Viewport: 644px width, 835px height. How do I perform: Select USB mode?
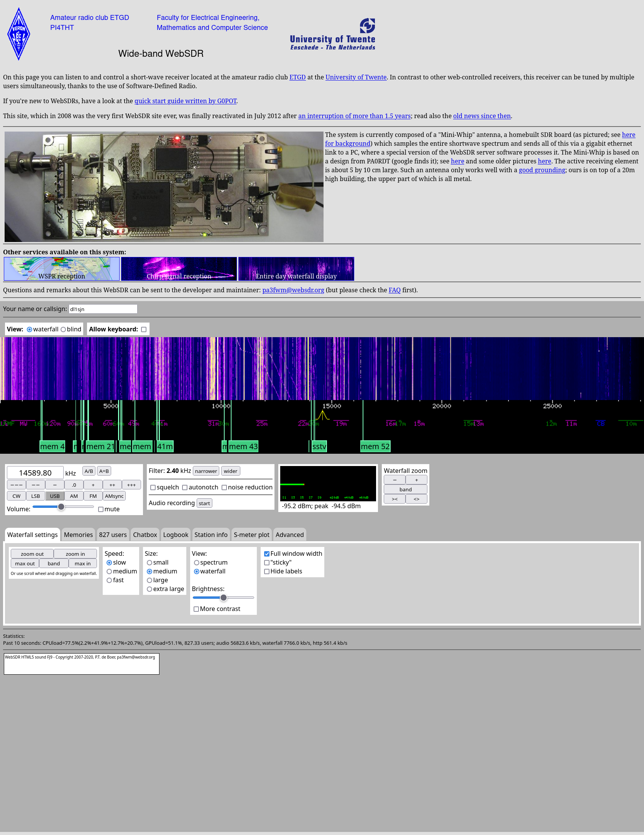click(x=55, y=496)
